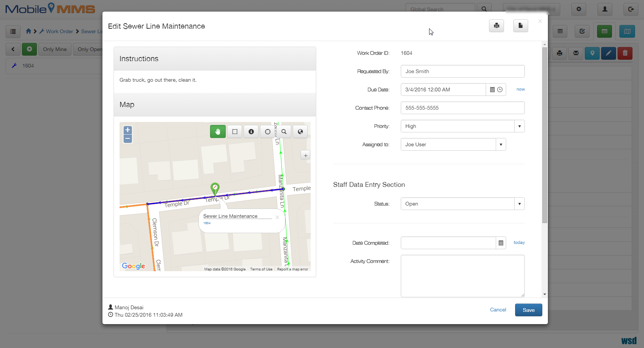This screenshot has height=348, width=644.
Task: Open the Priority dropdown
Action: click(519, 126)
